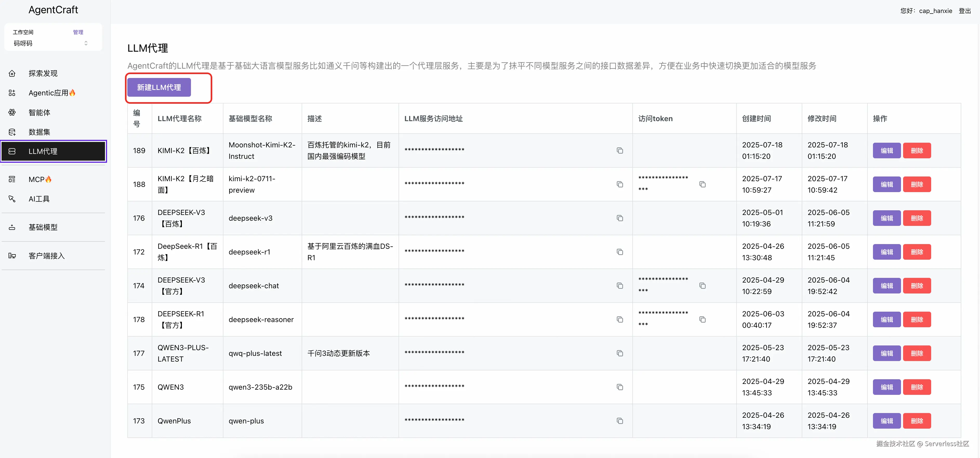The image size is (980, 458).
Task: Click 登出 to log out
Action: pos(964,11)
